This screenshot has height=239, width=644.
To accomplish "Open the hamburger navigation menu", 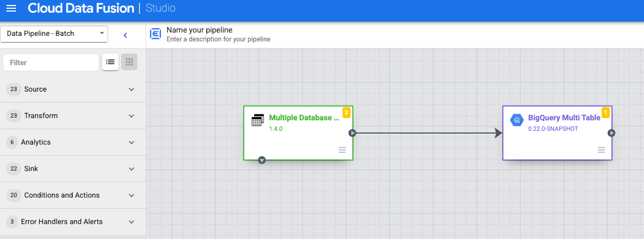I will click(x=11, y=9).
